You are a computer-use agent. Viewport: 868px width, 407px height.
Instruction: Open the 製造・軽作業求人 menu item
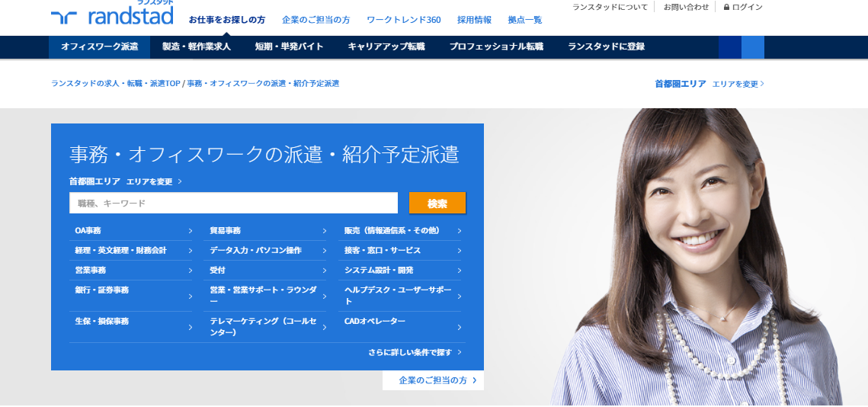tap(197, 47)
